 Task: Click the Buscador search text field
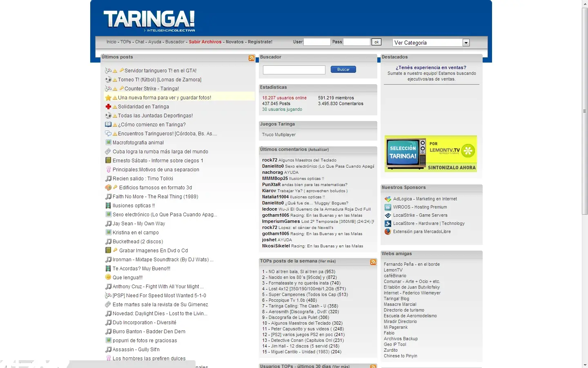(294, 70)
